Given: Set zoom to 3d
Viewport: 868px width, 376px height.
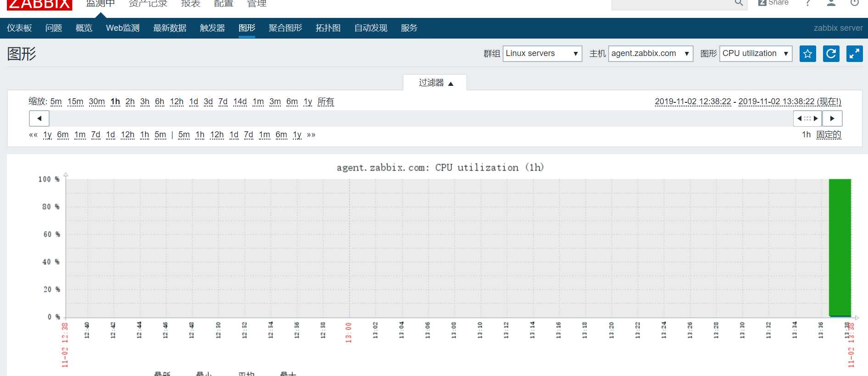Looking at the screenshot, I should [x=208, y=102].
